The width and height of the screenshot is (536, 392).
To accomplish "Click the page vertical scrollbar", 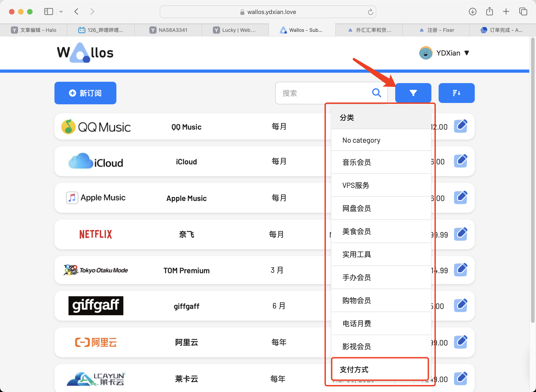I will tap(533, 180).
